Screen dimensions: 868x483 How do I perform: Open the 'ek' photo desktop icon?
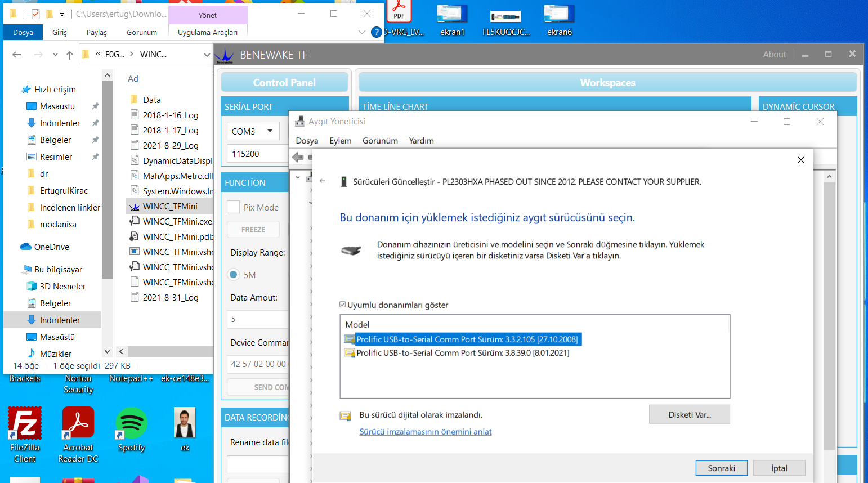185,430
